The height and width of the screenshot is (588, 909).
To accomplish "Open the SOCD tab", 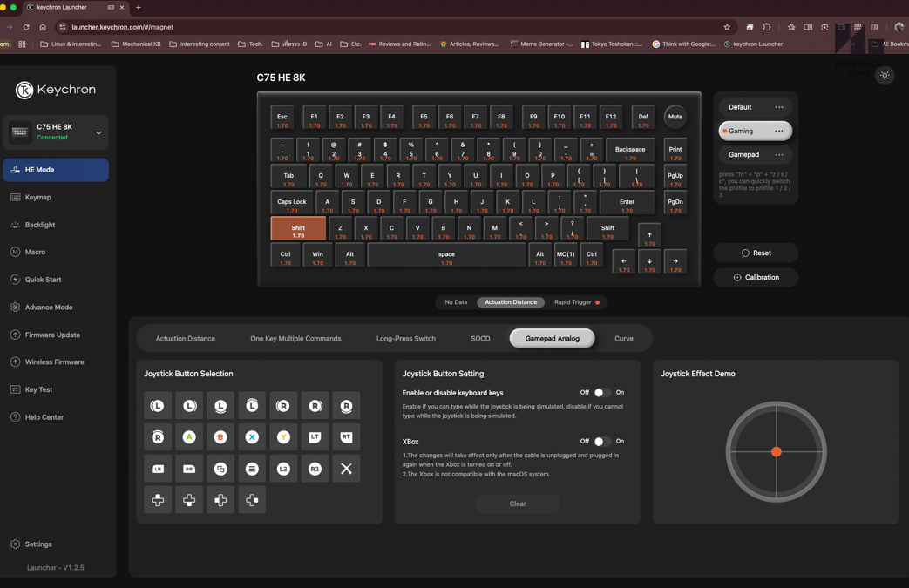I will 480,338.
